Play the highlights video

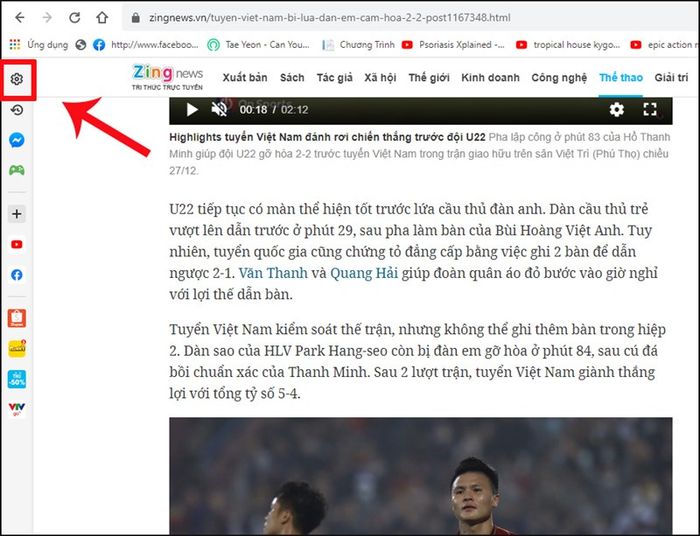point(192,109)
